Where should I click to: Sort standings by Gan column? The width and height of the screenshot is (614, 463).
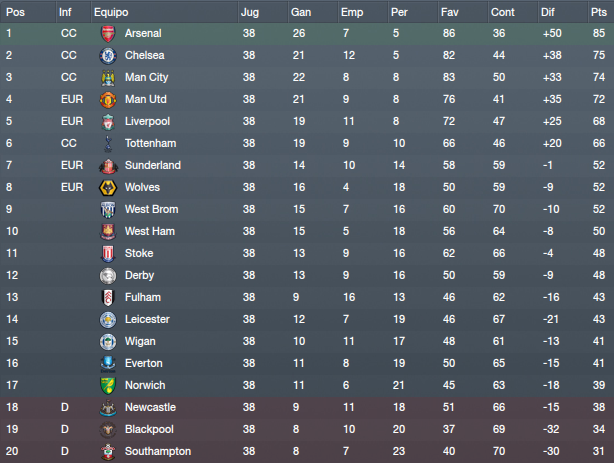tap(301, 12)
